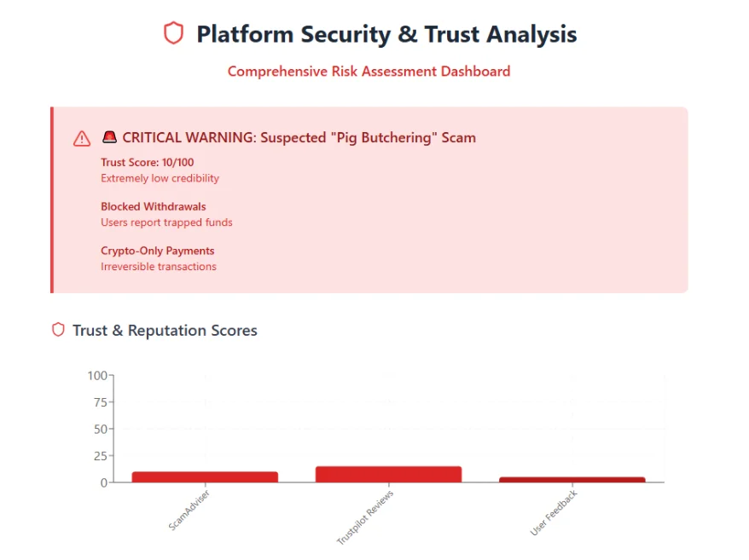Click the small shield icon beside Trust & Reputation Scores
The height and width of the screenshot is (560, 749).
(x=58, y=330)
